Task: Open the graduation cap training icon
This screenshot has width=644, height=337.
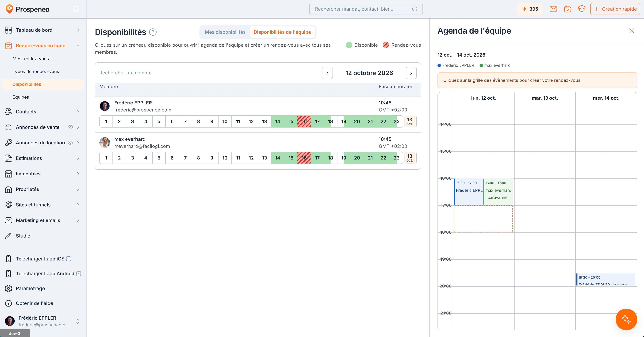Action: click(x=582, y=9)
